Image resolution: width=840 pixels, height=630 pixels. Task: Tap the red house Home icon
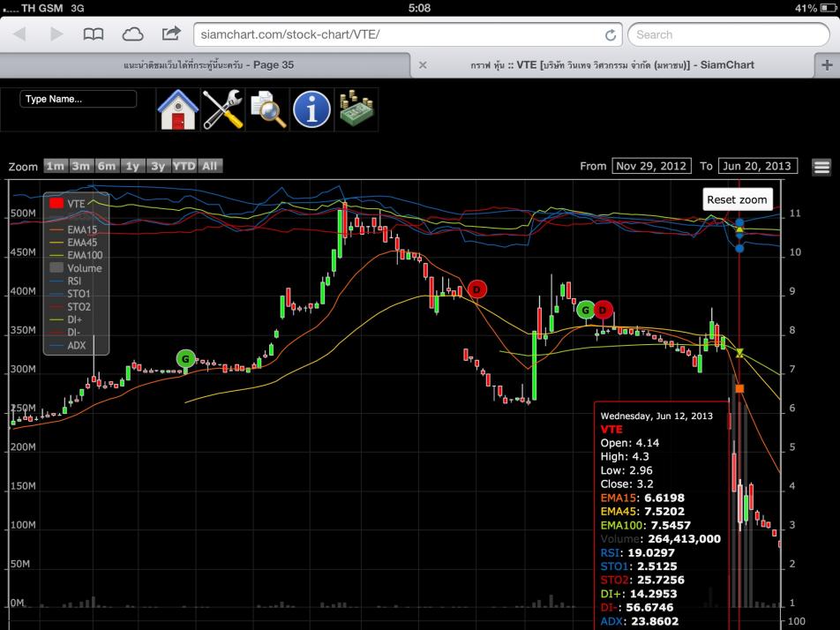click(177, 109)
